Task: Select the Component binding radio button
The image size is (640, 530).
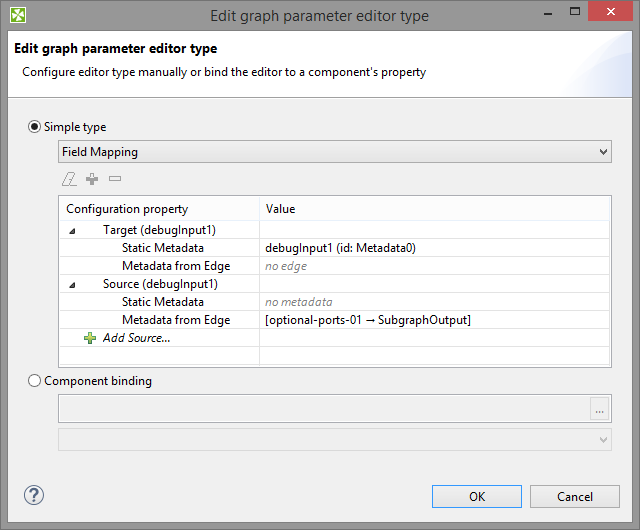Action: pyautogui.click(x=36, y=380)
